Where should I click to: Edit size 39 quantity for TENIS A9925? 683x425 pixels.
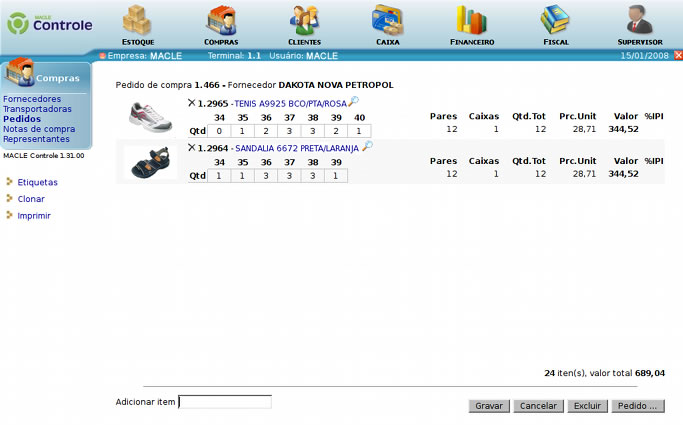[336, 131]
